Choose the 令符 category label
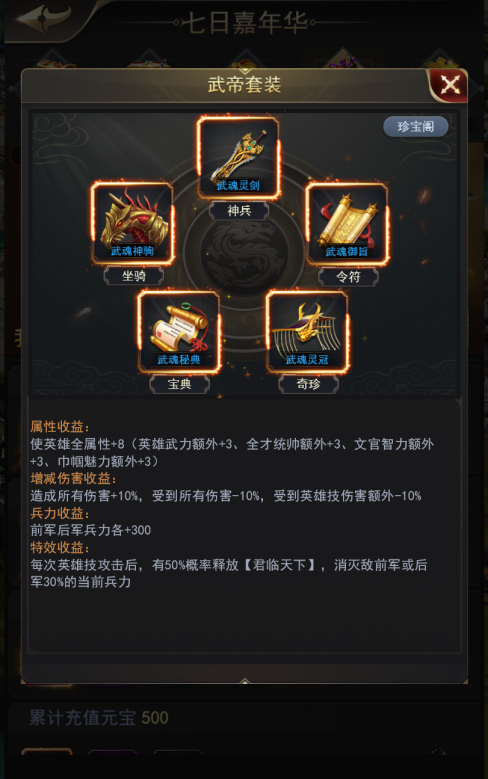The image size is (488, 779). click(x=348, y=277)
